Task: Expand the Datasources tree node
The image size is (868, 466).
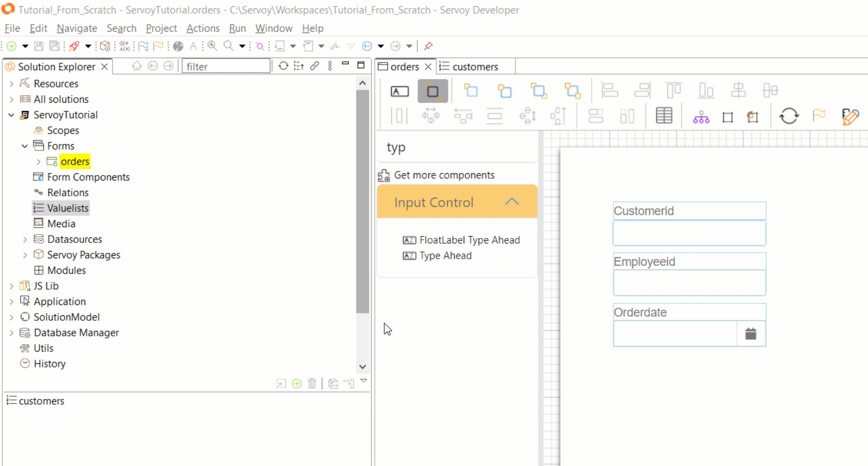Action: [25, 239]
